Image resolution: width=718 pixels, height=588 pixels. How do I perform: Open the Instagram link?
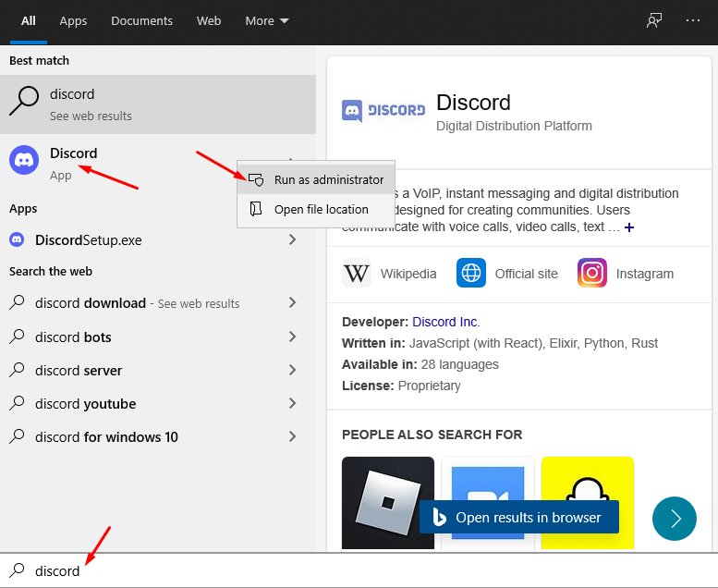[x=626, y=273]
